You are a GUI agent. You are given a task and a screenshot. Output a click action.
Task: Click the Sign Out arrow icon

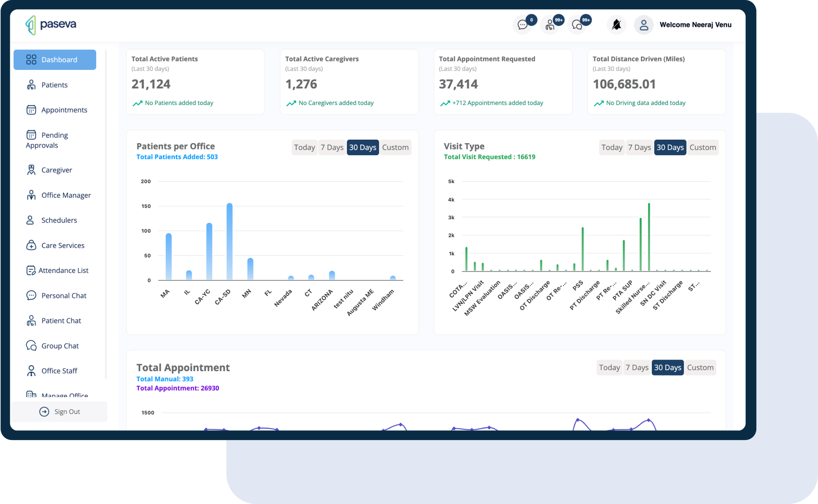click(44, 412)
